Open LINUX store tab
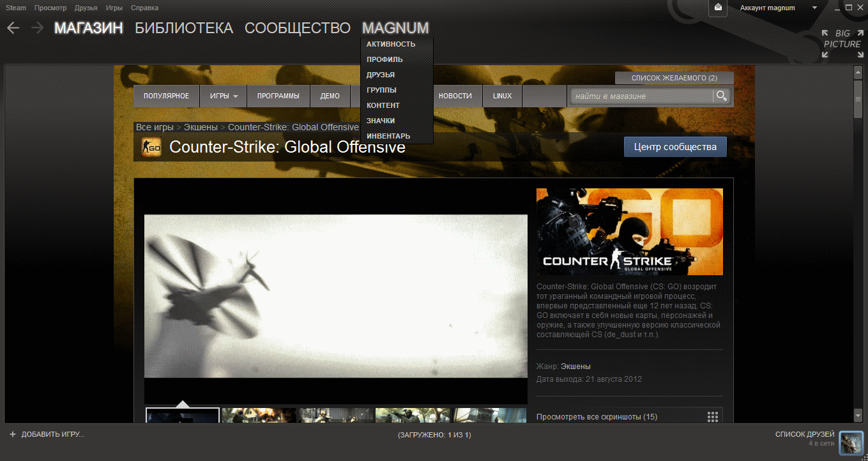The image size is (868, 461). pos(502,96)
